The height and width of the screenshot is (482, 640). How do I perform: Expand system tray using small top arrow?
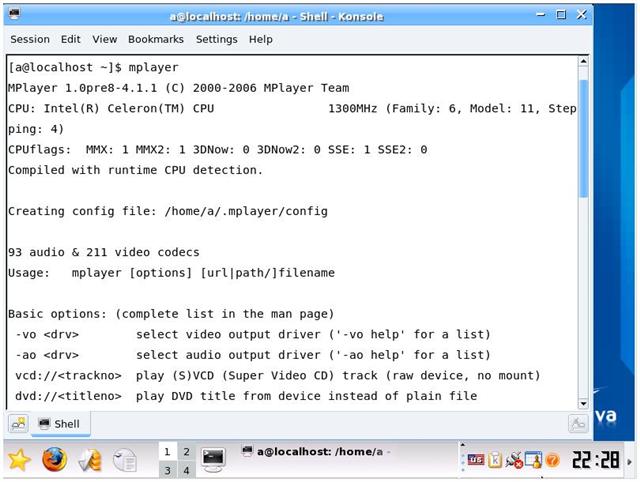pos(462,445)
